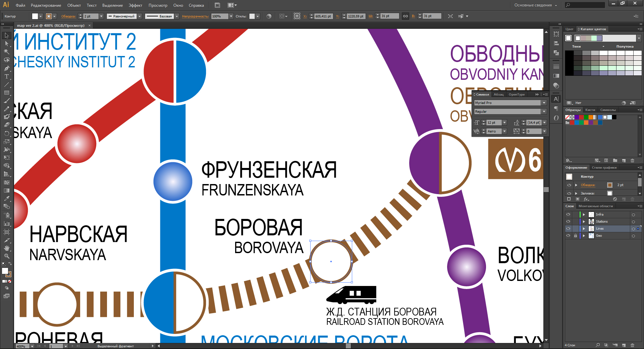Activate the Zoom tool in the toolbox
This screenshot has width=644, height=349.
click(x=6, y=256)
